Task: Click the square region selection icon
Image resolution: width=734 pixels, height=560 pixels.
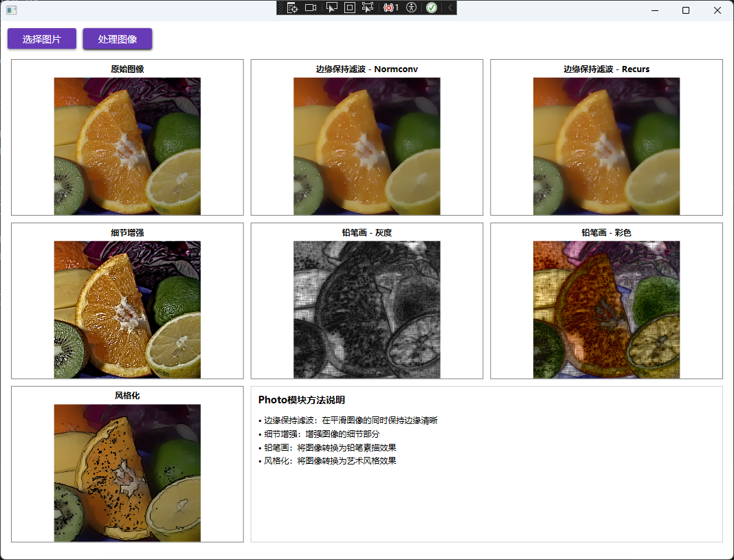Action: click(351, 8)
